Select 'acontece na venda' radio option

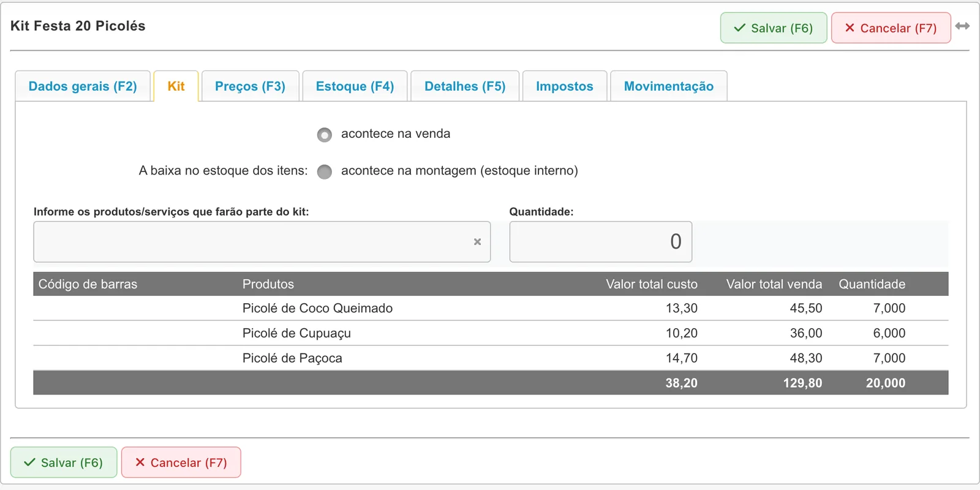click(x=325, y=135)
